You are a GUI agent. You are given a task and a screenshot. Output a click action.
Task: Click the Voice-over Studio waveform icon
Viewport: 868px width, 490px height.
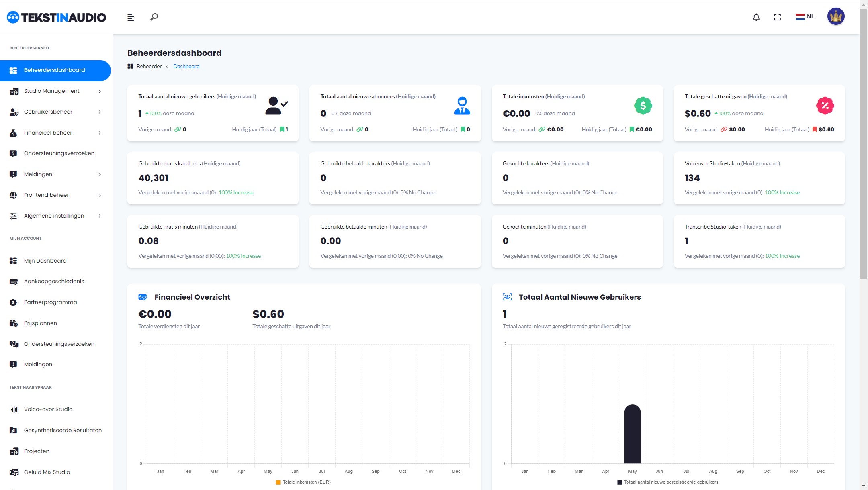pos(14,410)
